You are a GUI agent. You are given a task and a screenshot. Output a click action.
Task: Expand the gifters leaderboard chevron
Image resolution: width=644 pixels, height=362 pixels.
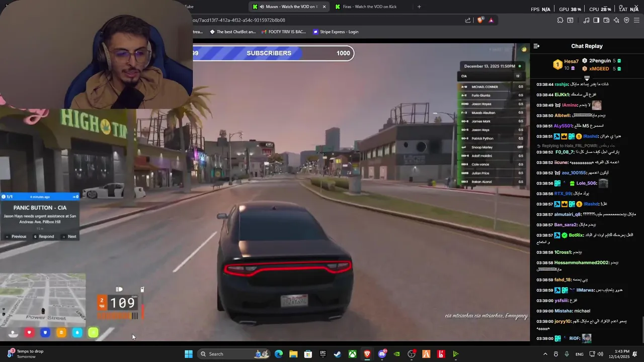(587, 78)
